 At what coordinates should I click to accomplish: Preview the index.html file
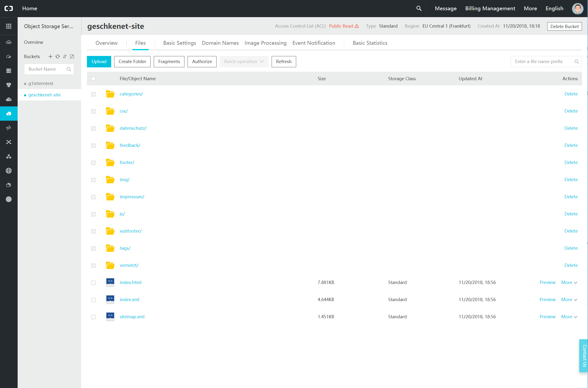pyautogui.click(x=548, y=282)
